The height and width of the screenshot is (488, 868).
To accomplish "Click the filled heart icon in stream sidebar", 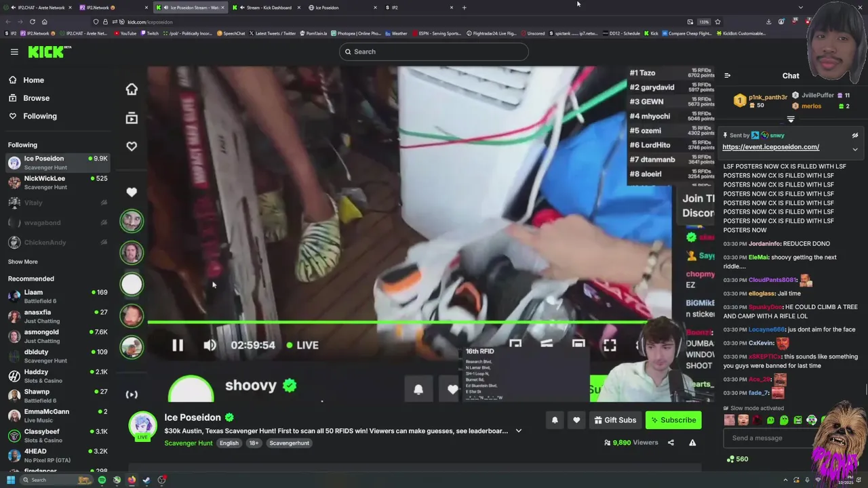I will [132, 192].
